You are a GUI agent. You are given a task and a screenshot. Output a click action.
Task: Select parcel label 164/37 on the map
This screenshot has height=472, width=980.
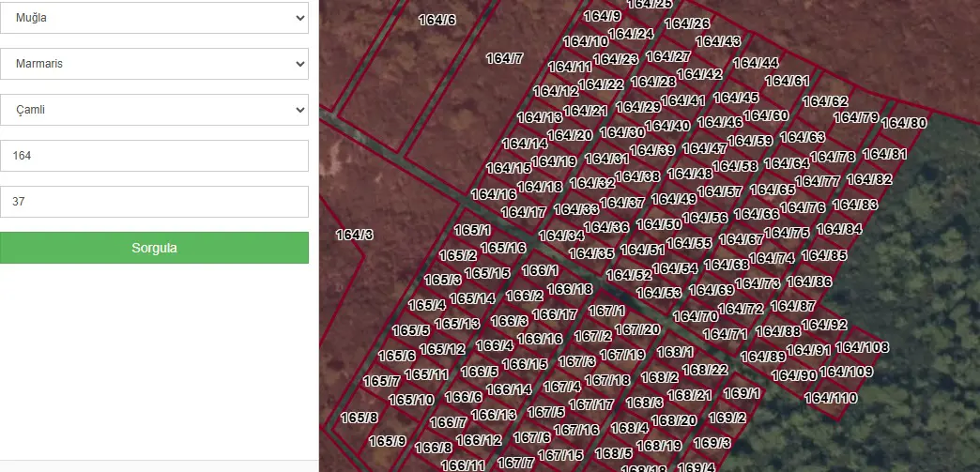tap(621, 203)
